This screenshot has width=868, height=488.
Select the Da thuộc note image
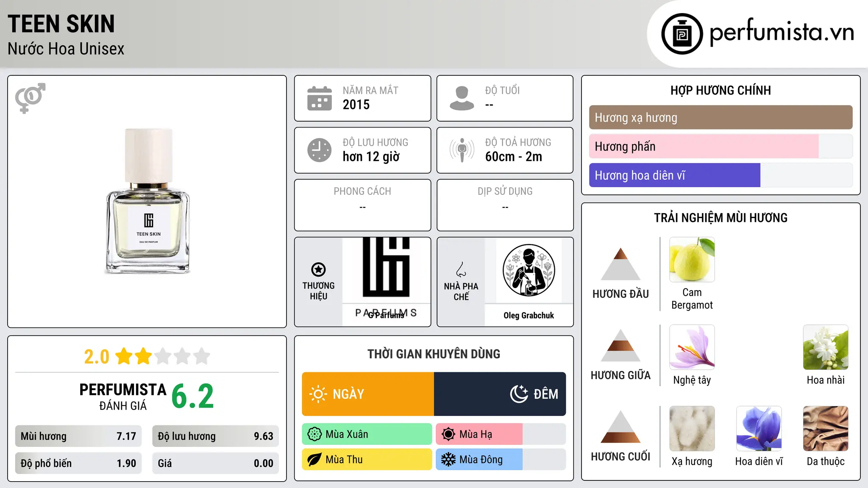click(x=826, y=429)
